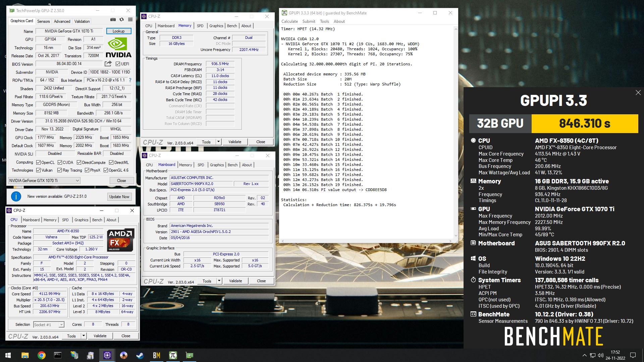
Task: Open File Explorer from the taskbar
Action: tap(25, 355)
